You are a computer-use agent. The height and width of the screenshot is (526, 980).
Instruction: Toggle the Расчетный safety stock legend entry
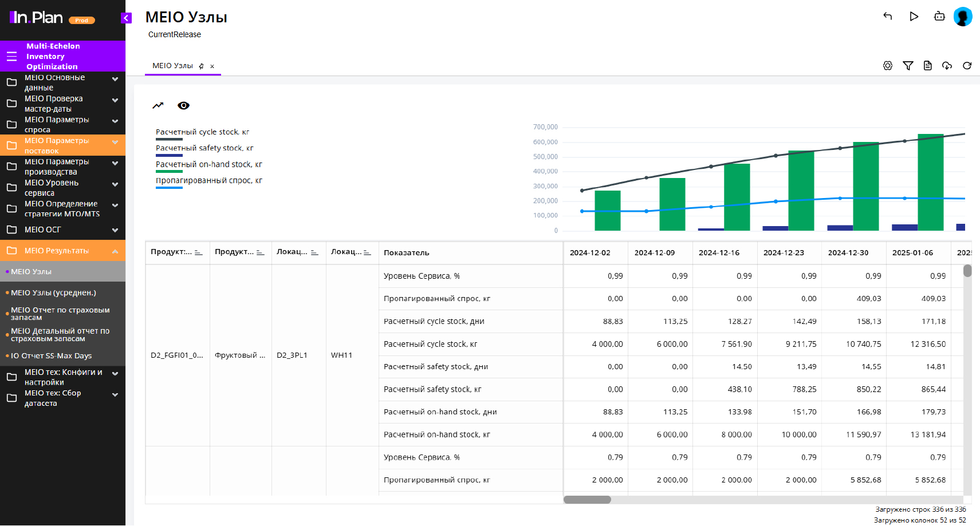point(204,148)
